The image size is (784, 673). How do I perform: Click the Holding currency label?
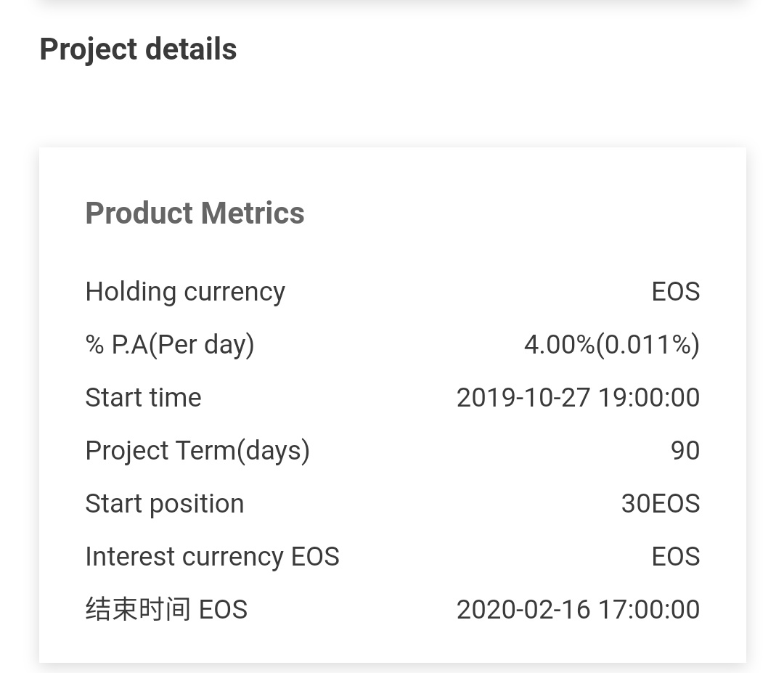[x=185, y=291]
